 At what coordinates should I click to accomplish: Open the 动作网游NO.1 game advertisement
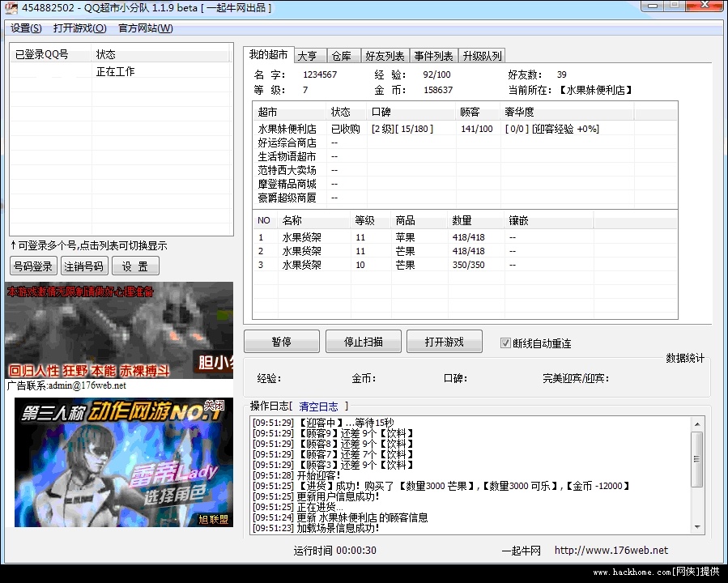tap(124, 462)
